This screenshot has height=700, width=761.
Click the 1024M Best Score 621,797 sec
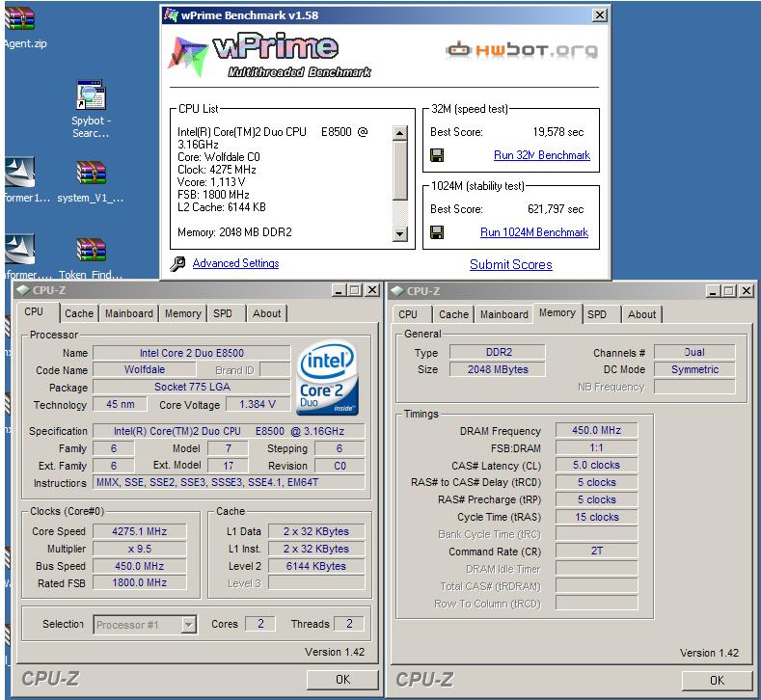(556, 209)
